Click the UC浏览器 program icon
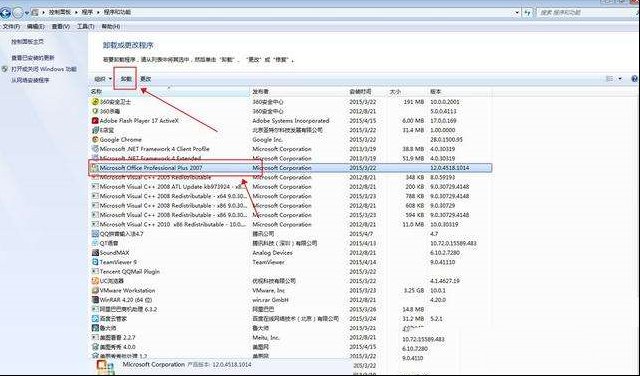 95,281
